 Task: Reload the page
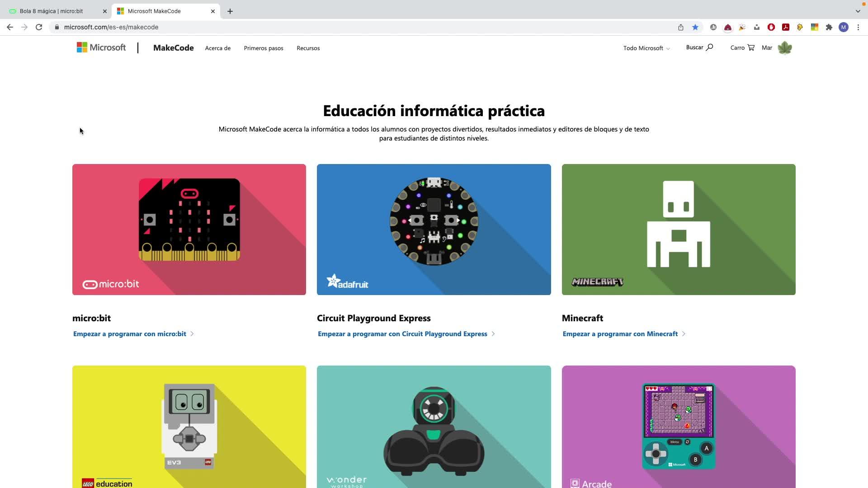(x=39, y=27)
